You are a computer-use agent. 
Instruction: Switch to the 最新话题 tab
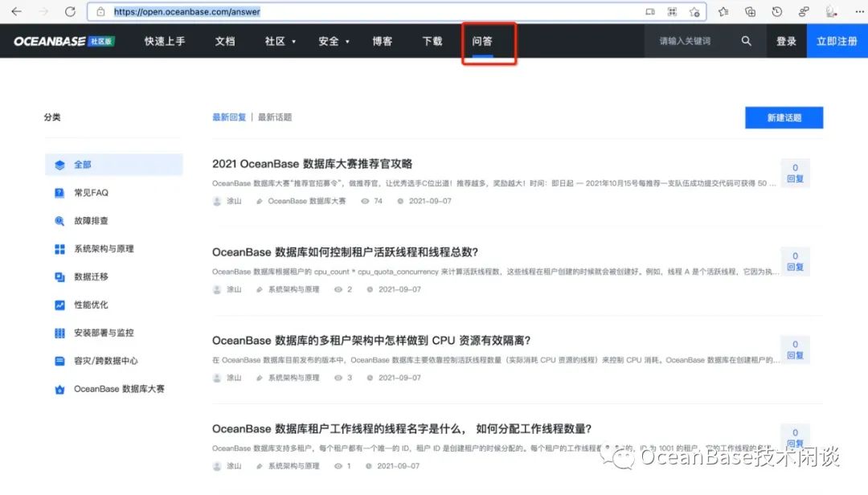click(275, 117)
